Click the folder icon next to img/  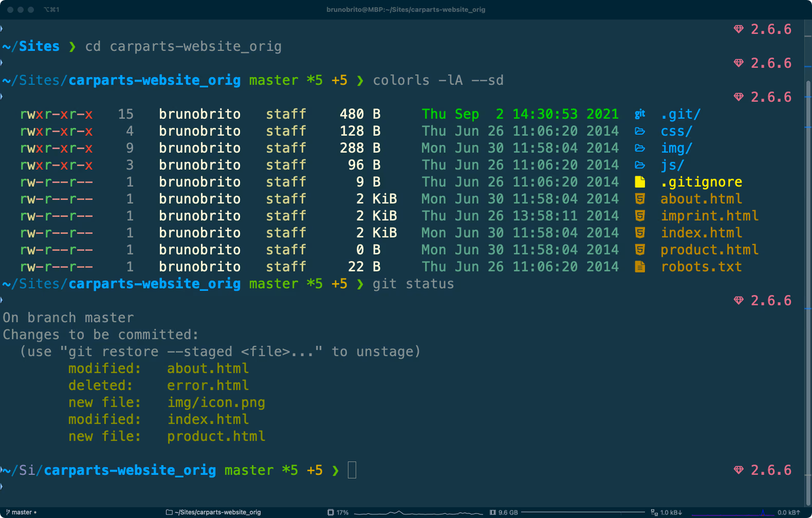640,148
